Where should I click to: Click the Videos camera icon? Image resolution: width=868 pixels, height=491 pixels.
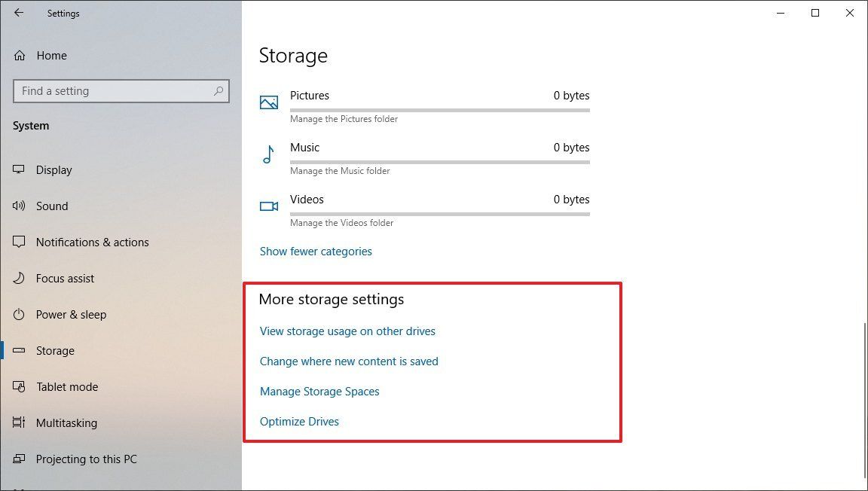pos(269,206)
